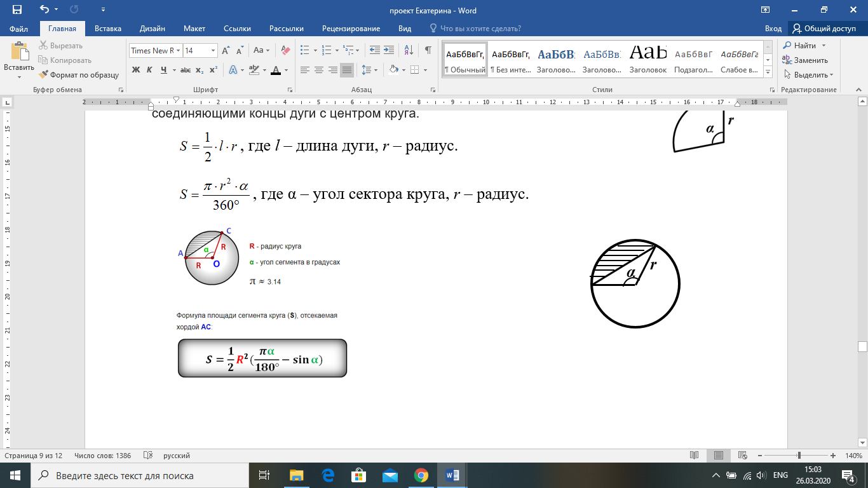Image resolution: width=868 pixels, height=488 pixels.
Task: Toggle justify text alignment
Action: pos(347,70)
